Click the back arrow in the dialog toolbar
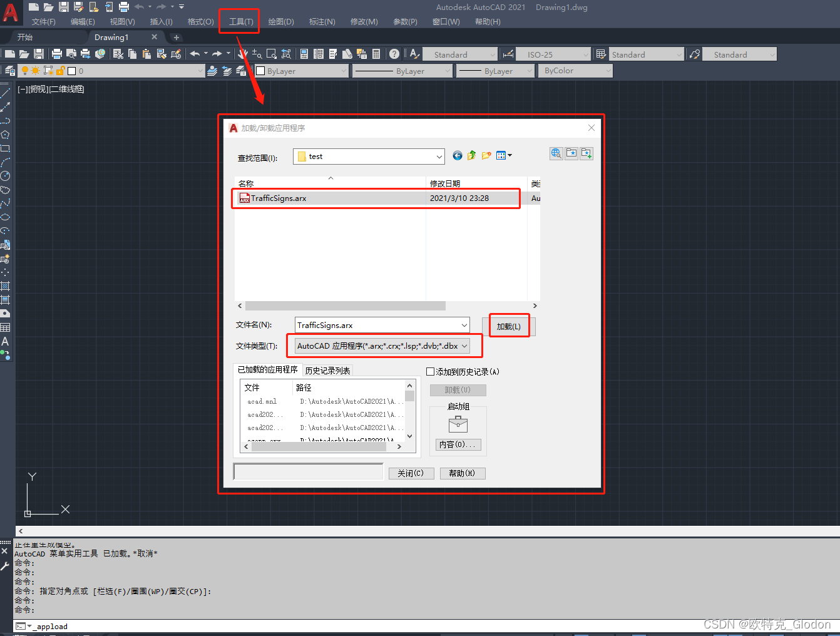This screenshot has width=840, height=636. pyautogui.click(x=457, y=155)
